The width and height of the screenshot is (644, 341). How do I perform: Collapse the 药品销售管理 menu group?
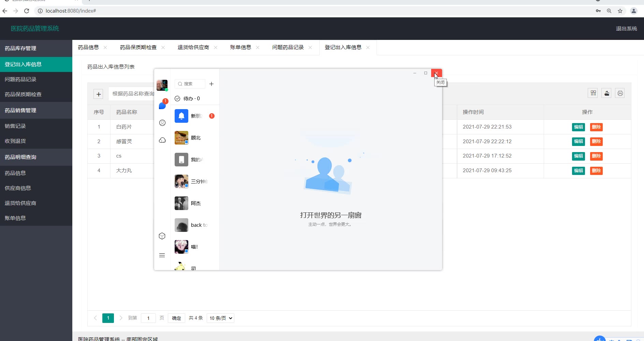36,110
